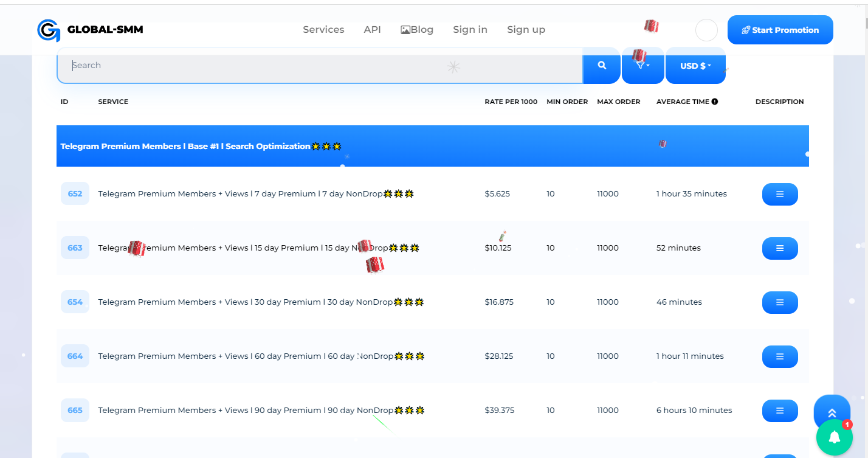
Task: Open the USD $ currency dropdown
Action: pos(695,65)
